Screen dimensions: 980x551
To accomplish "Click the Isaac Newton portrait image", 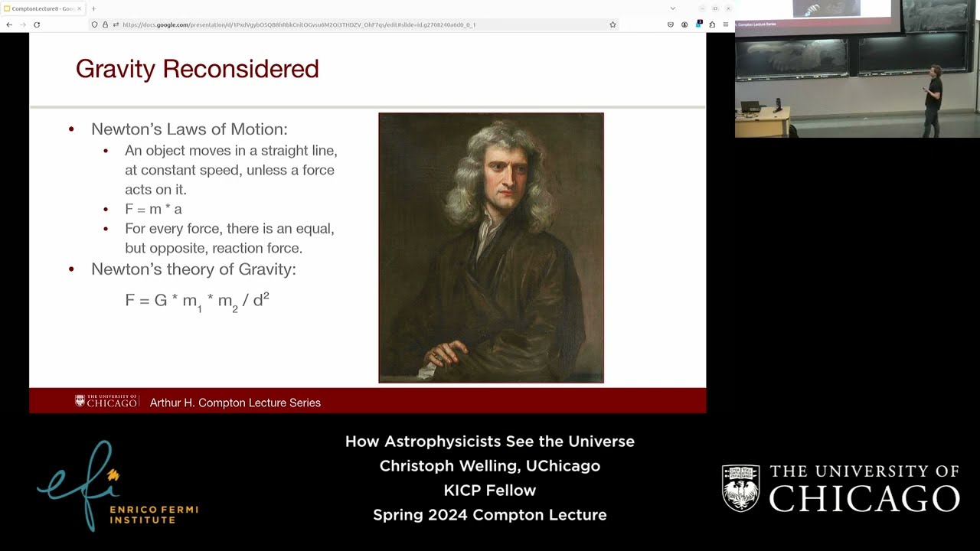I will click(x=491, y=248).
